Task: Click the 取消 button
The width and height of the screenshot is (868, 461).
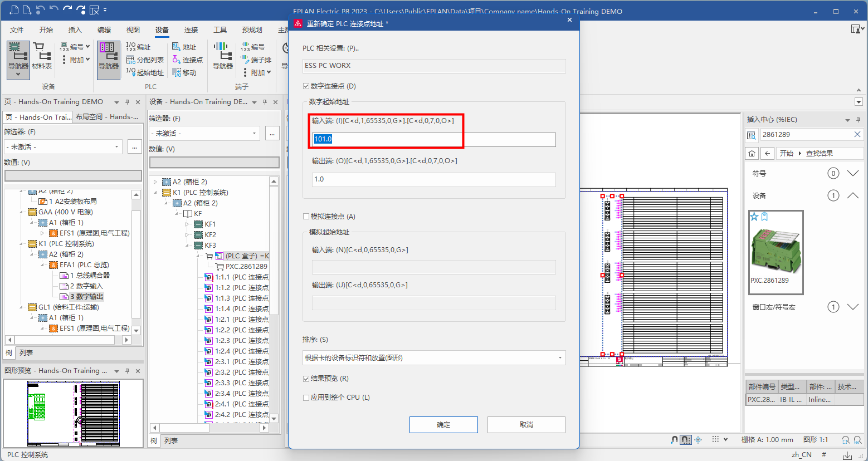Action: (526, 424)
